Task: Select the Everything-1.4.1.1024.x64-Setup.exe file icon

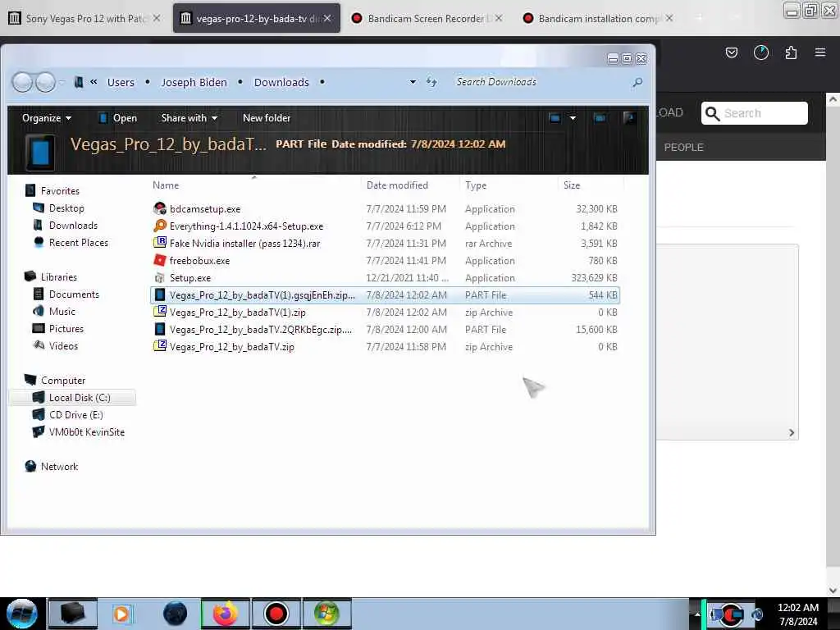Action: point(160,226)
